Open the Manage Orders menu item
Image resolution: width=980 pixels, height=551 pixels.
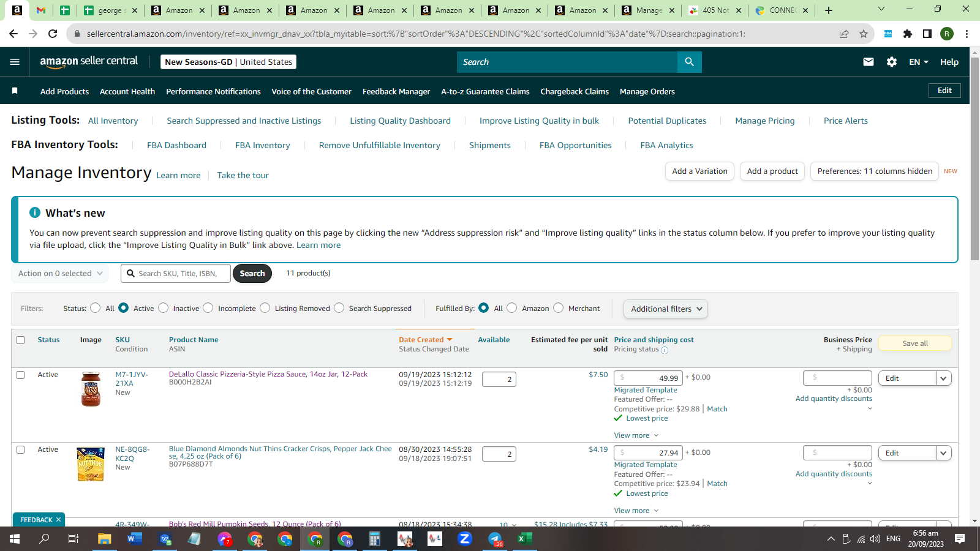(647, 91)
